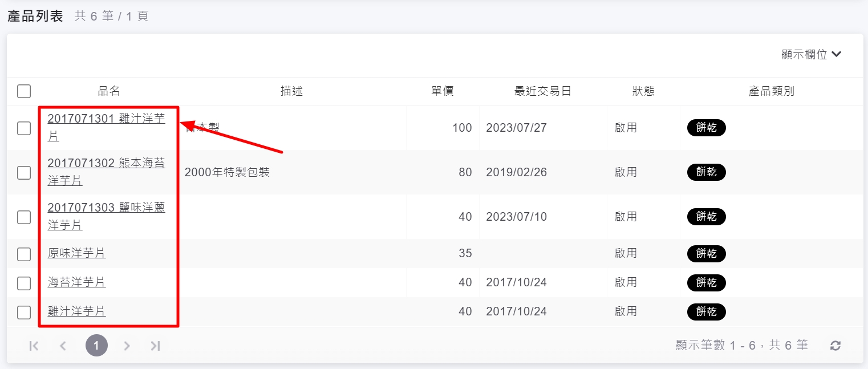Toggle the select-all header checkbox
Image resolution: width=868 pixels, height=369 pixels.
24,91
